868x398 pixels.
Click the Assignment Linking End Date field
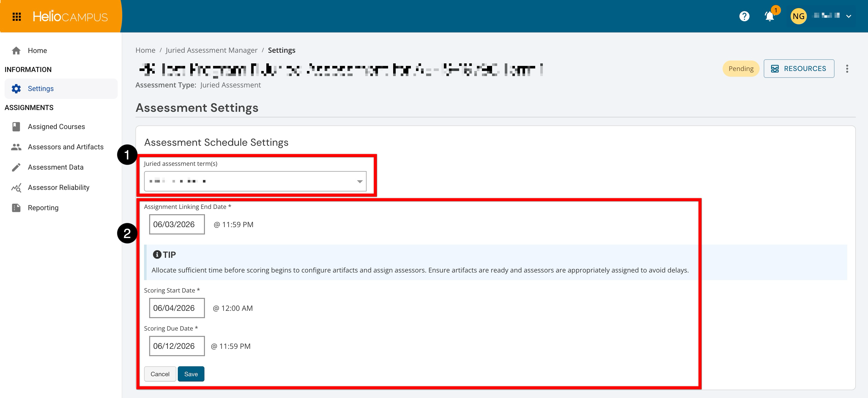[x=177, y=224]
